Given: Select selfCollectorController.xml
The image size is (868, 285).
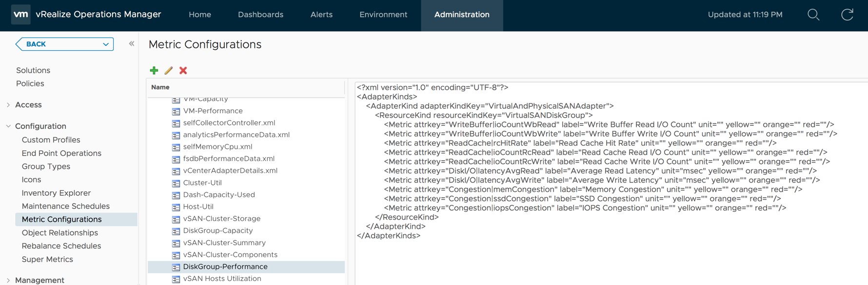Looking at the screenshot, I should [229, 123].
